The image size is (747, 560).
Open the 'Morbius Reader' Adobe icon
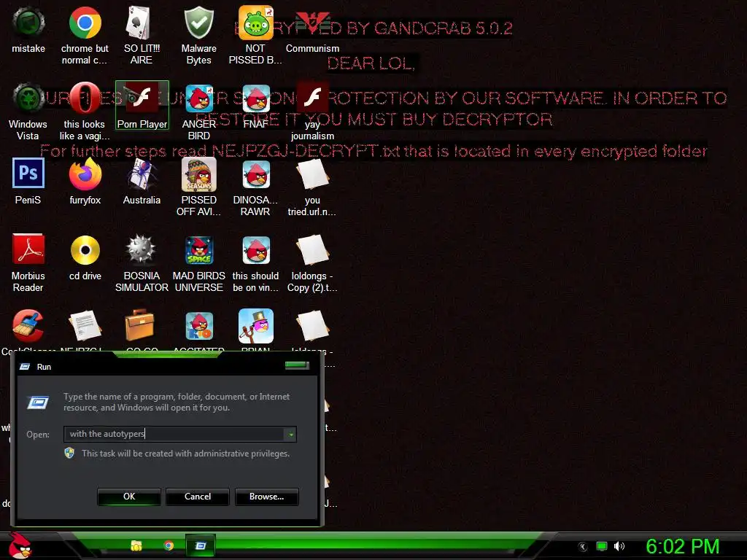[x=28, y=262]
